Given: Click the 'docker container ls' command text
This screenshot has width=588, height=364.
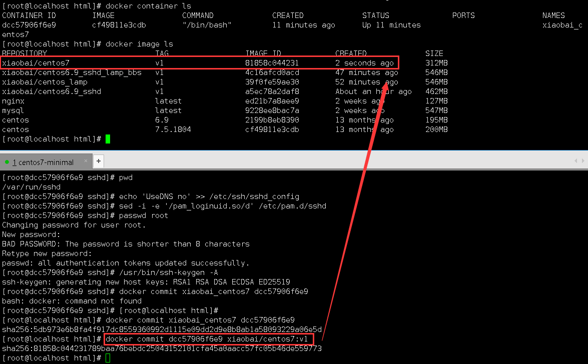Looking at the screenshot, I should (149, 6).
